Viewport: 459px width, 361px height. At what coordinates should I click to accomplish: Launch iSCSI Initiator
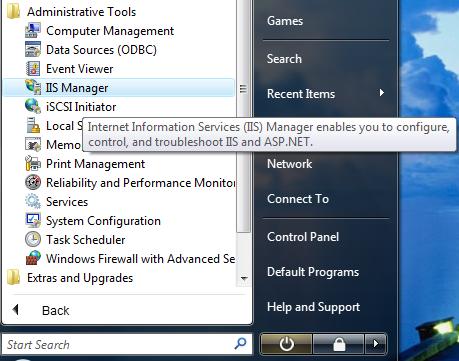[x=81, y=107]
